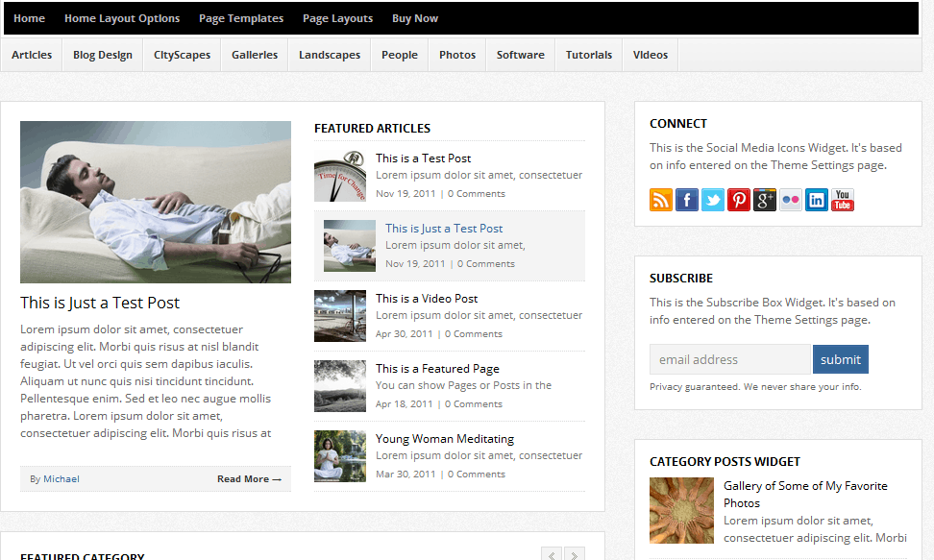Open Home Layout Options menu
Image resolution: width=934 pixels, height=560 pixels.
coord(122,18)
